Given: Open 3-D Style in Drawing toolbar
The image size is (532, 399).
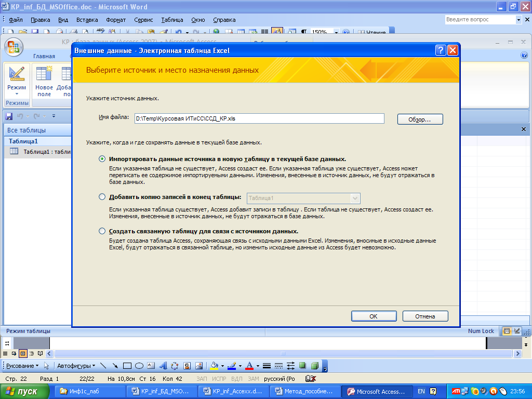Looking at the screenshot, I should click(x=315, y=366).
